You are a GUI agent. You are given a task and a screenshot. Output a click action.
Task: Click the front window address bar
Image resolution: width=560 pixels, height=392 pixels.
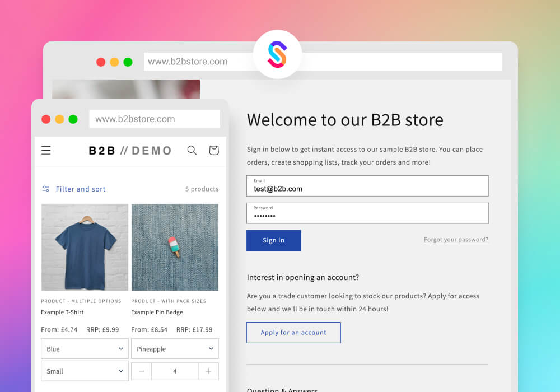[x=155, y=119]
